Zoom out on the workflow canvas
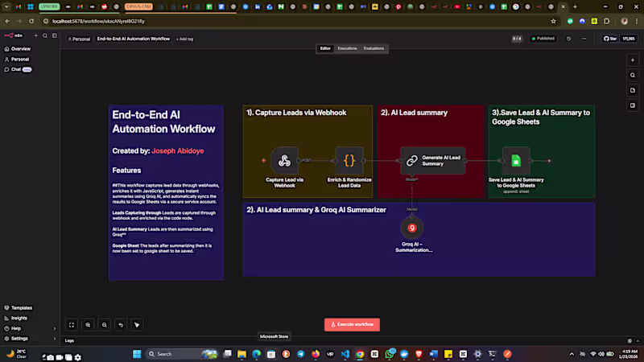The width and height of the screenshot is (644, 362). [x=105, y=325]
